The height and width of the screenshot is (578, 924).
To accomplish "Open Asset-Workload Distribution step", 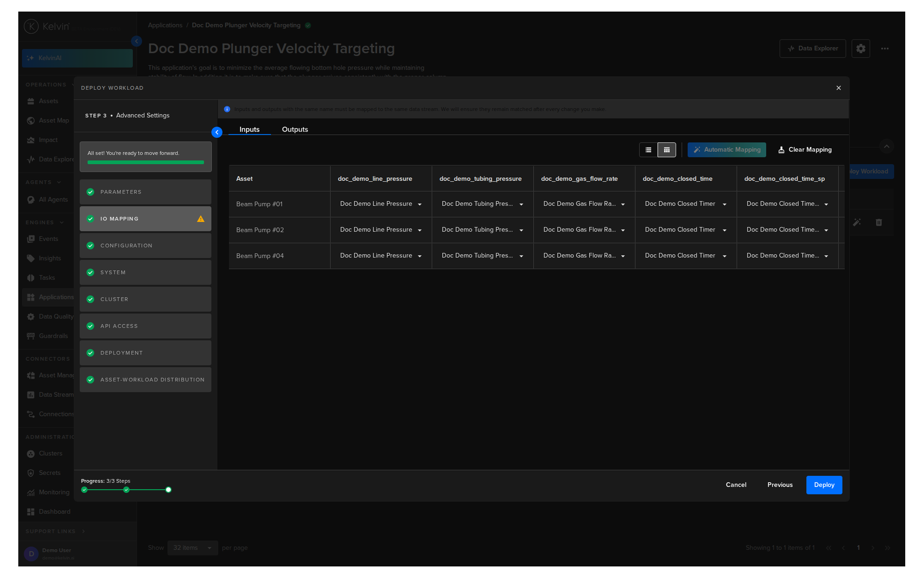I will pyautogui.click(x=145, y=380).
